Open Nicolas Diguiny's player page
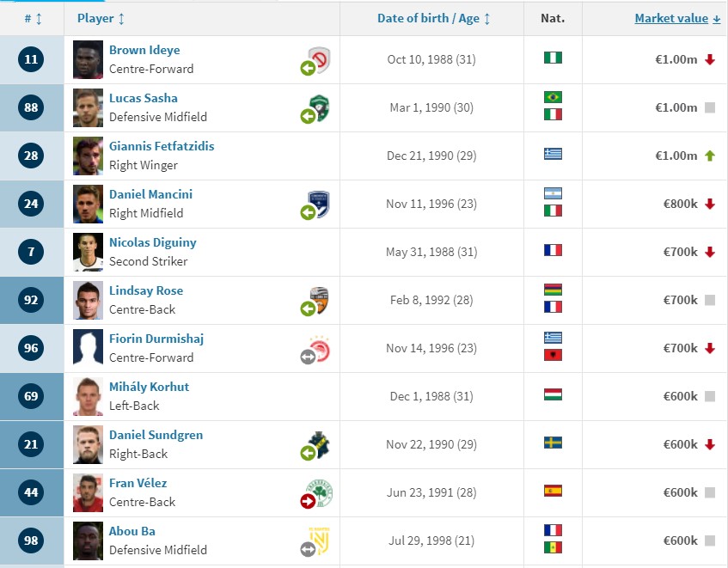Viewport: 728px width, 568px height. tap(153, 242)
